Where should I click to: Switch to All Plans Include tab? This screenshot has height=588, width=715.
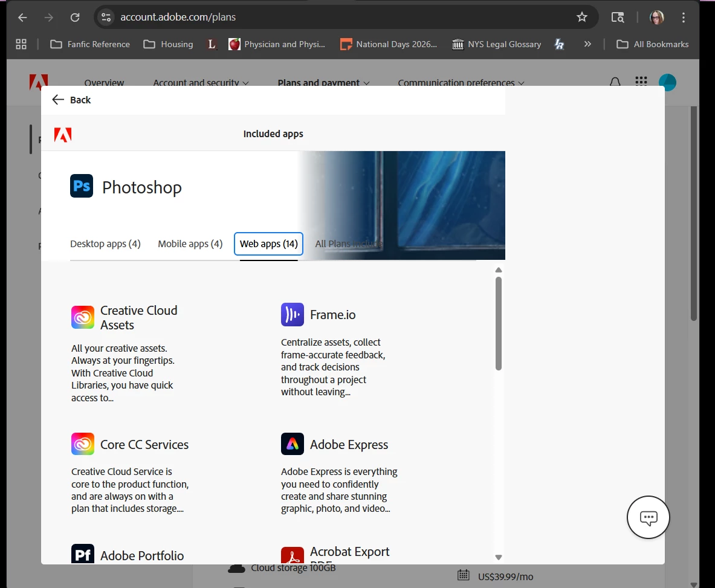coord(349,244)
